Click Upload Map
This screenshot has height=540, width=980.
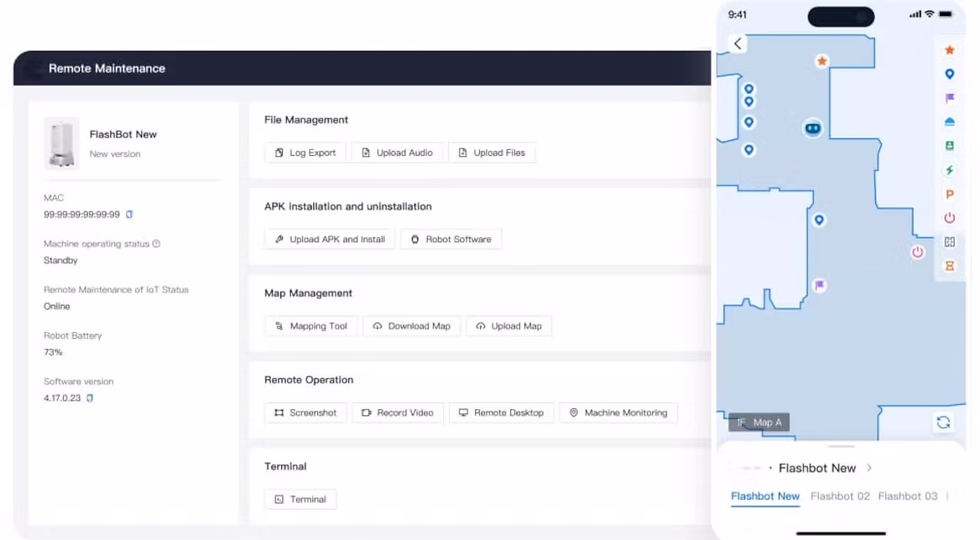[x=508, y=326]
